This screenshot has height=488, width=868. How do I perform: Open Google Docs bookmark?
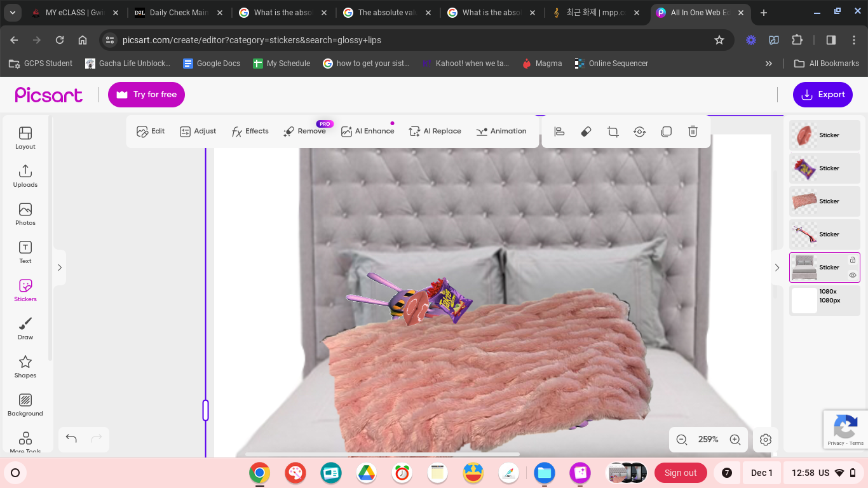point(211,64)
